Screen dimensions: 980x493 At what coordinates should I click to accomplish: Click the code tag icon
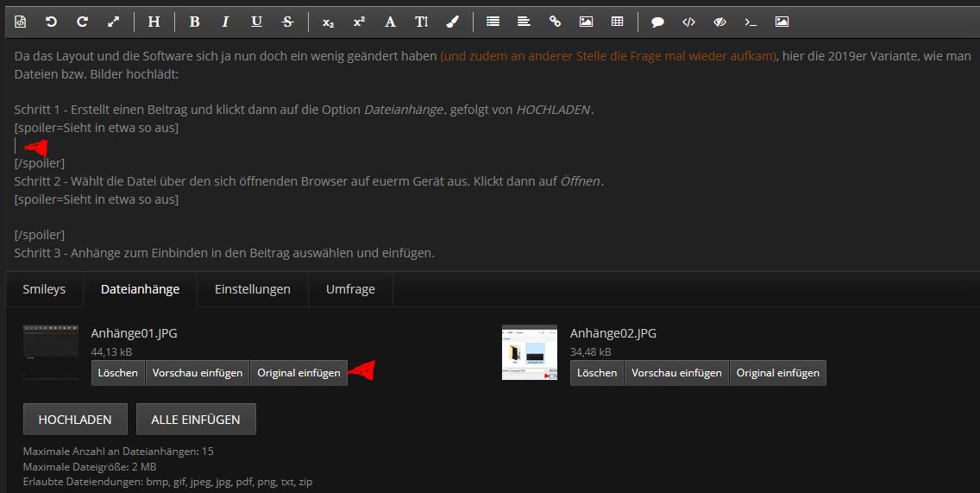(x=688, y=22)
